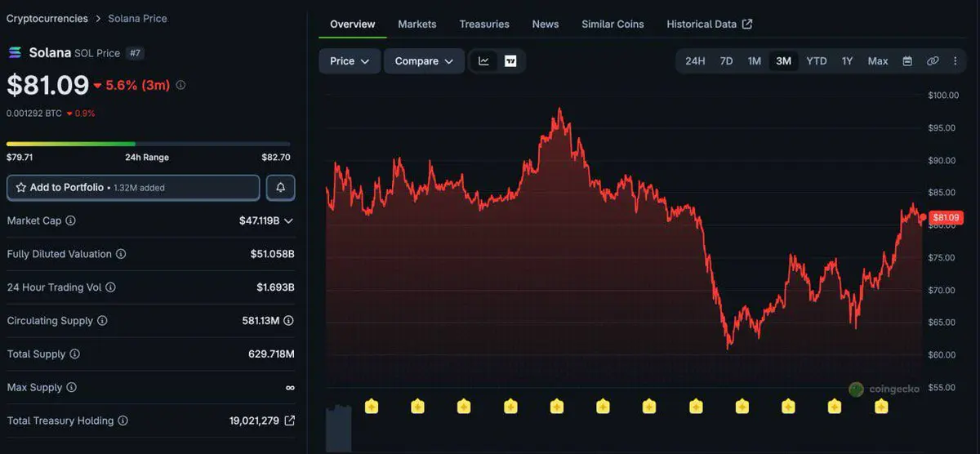Open the calendar date range picker
This screenshot has width=980, height=454.
pyautogui.click(x=907, y=61)
